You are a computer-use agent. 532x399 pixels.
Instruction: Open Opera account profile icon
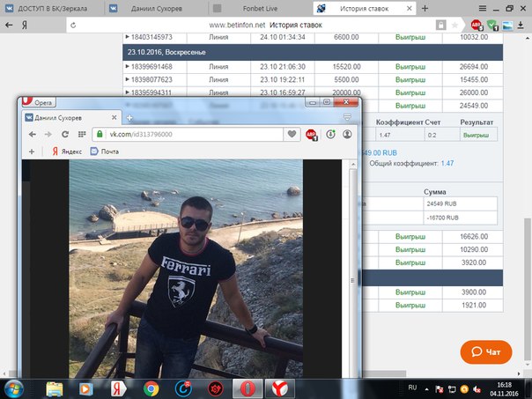(x=347, y=135)
